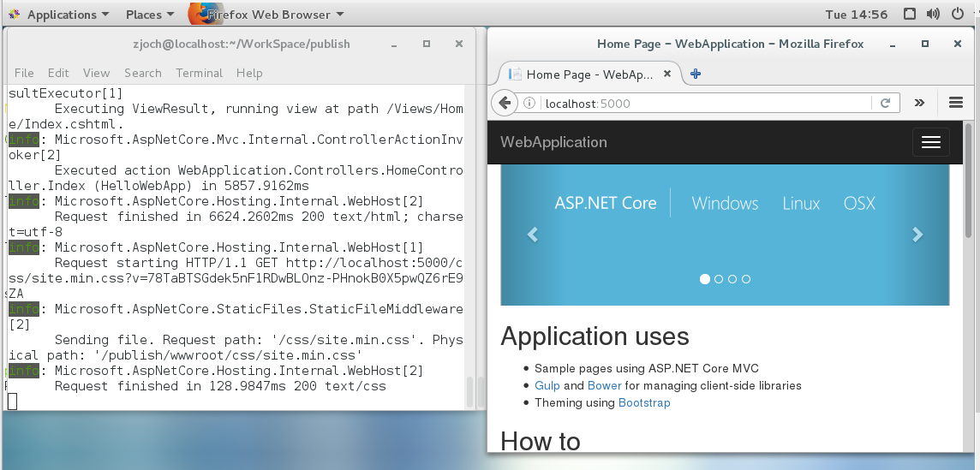Screen dimensions: 980x470
Task: Click 'Request finished in 6624.2602ms' terminal line
Action: coord(260,217)
